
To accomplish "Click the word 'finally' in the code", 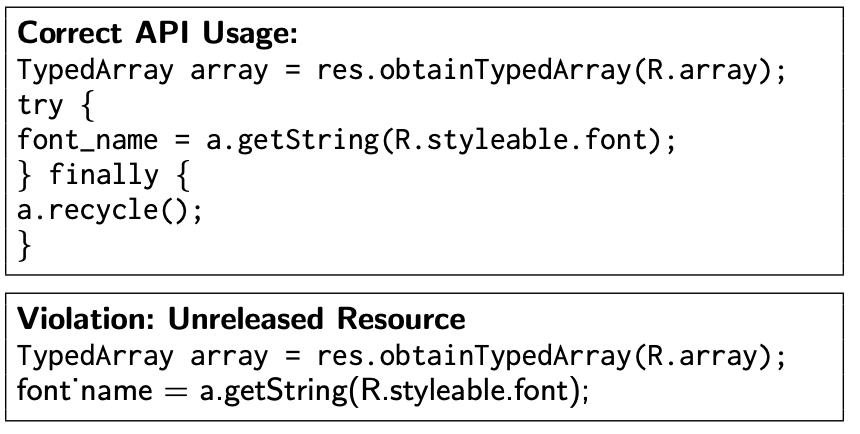I will click(x=104, y=175).
